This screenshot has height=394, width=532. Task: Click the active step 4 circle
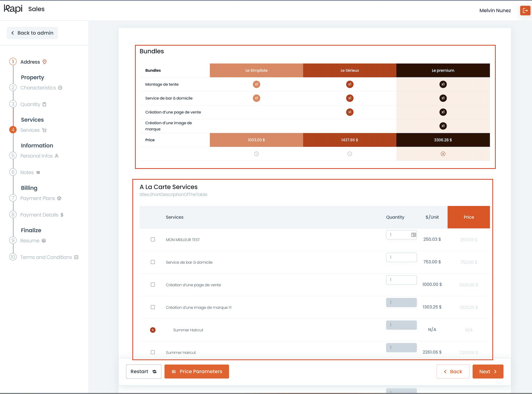(x=13, y=130)
